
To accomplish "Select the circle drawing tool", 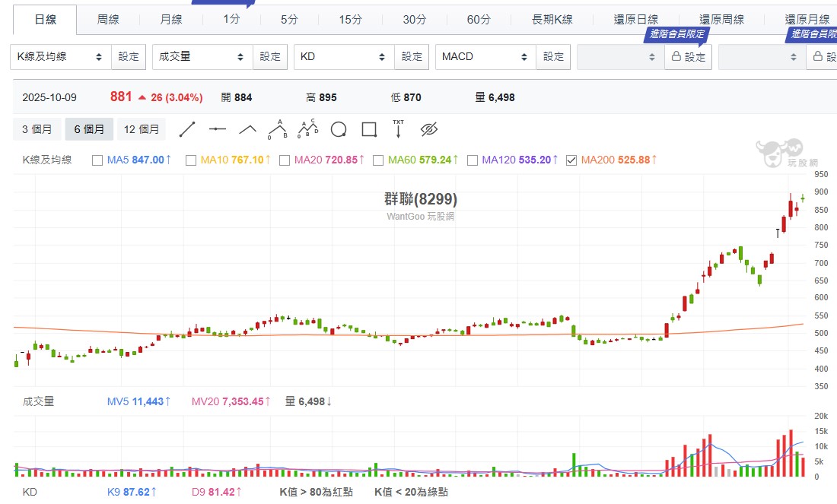I will point(338,129).
